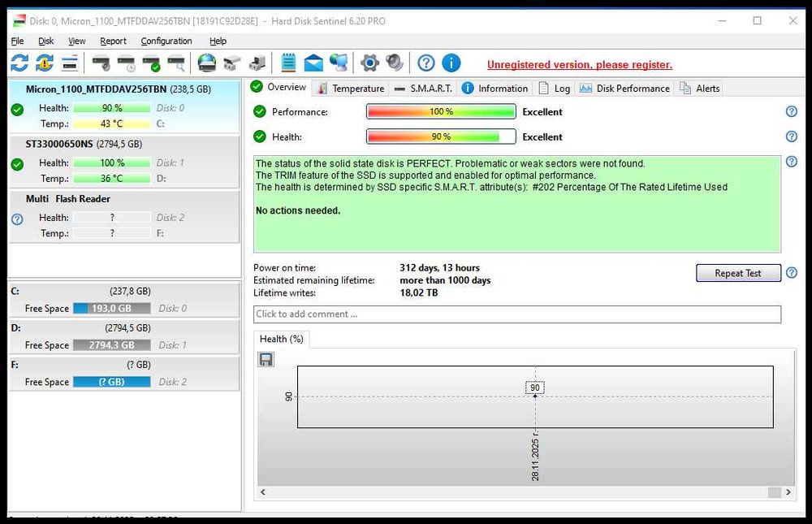The image size is (812, 524).
Task: Click the Unregistered version, please register link
Action: [580, 65]
